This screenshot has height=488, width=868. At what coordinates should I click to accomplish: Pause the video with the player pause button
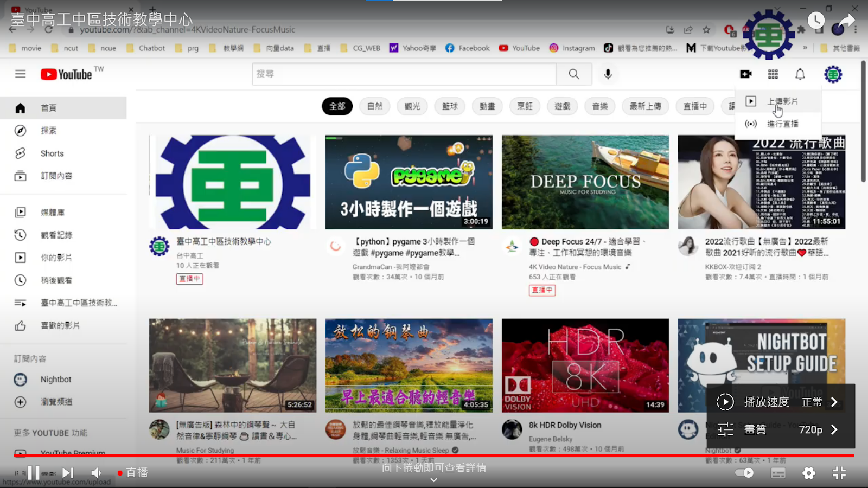(34, 473)
